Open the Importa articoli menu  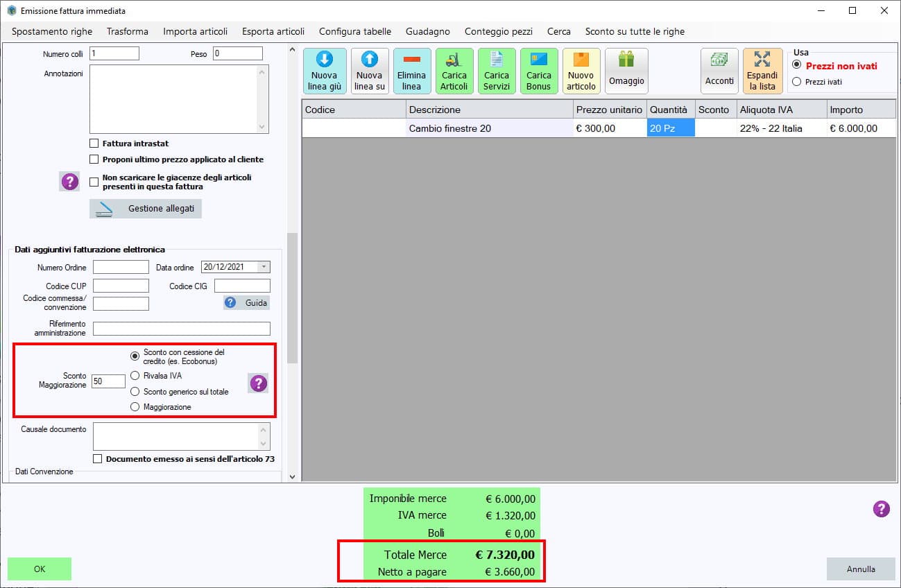pos(196,31)
